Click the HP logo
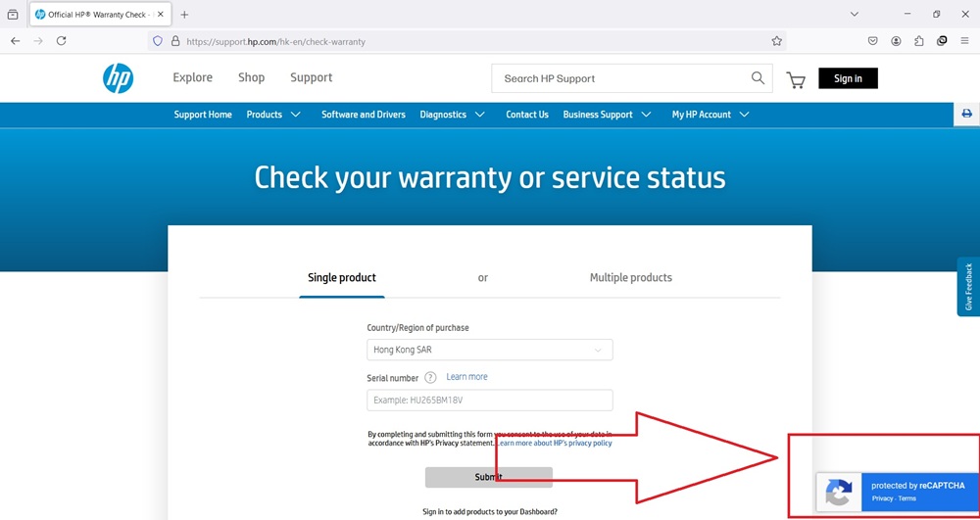980x520 pixels. pyautogui.click(x=119, y=78)
